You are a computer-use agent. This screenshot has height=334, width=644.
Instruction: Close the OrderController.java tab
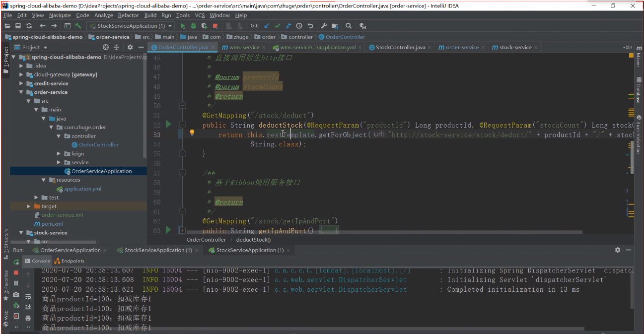click(213, 47)
